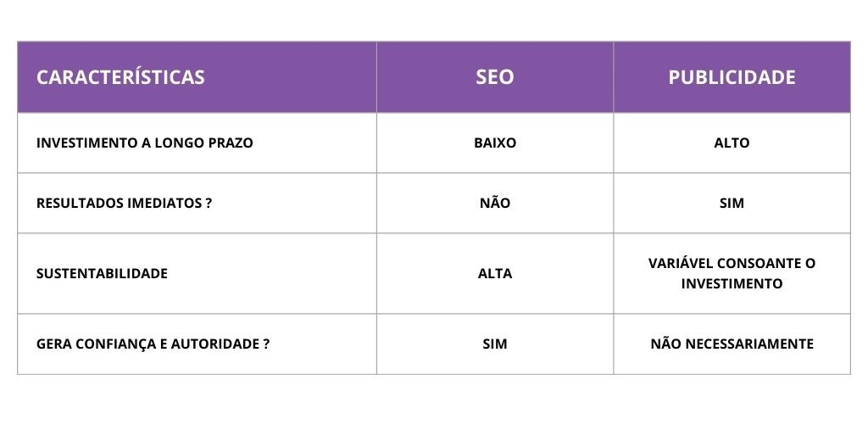The width and height of the screenshot is (868, 425).
Task: Select the SEO column header
Action: tap(495, 77)
